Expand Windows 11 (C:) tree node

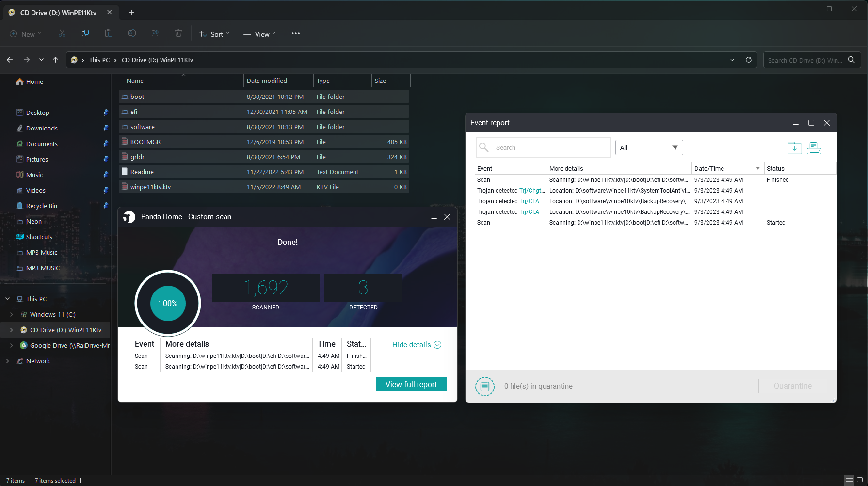pos(11,314)
